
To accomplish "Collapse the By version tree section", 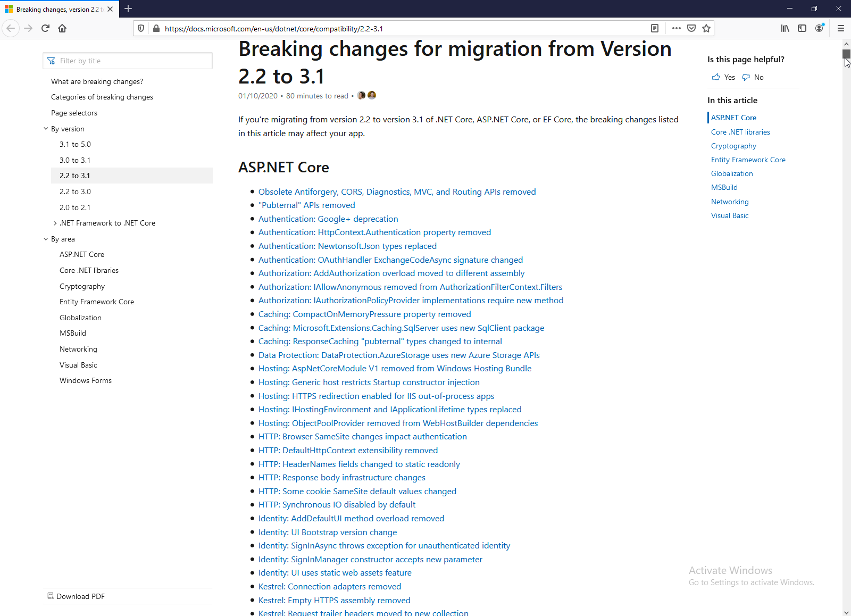I will pyautogui.click(x=46, y=129).
